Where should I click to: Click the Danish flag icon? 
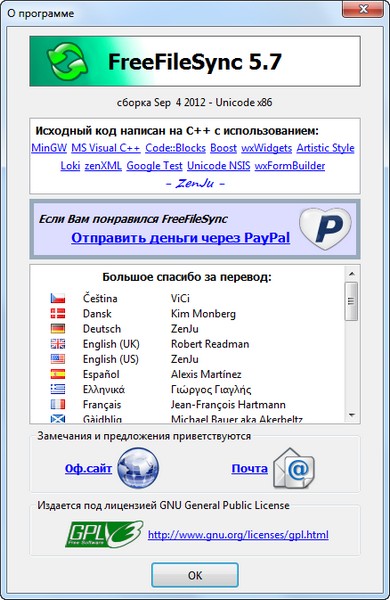pos(58,313)
